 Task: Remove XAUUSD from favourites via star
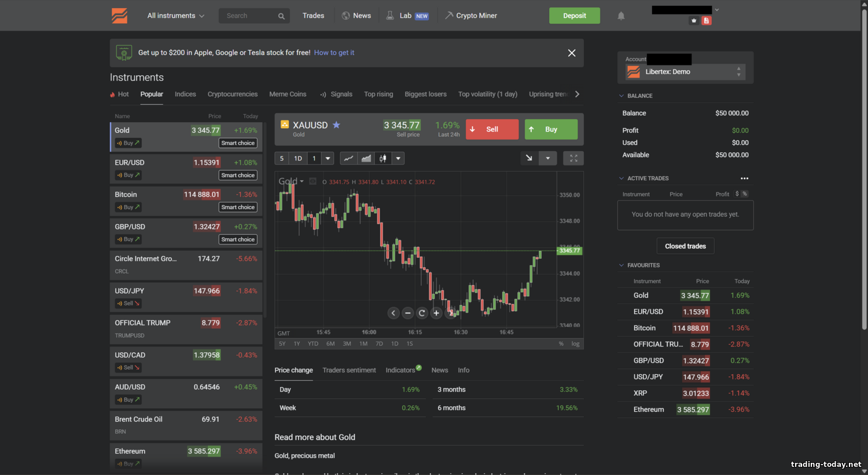point(336,125)
